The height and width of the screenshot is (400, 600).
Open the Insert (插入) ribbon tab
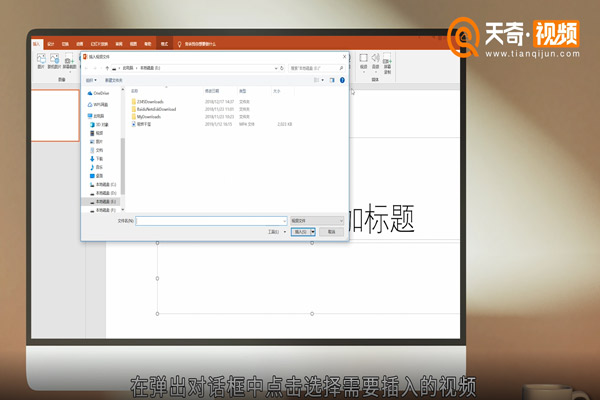pyautogui.click(x=36, y=44)
